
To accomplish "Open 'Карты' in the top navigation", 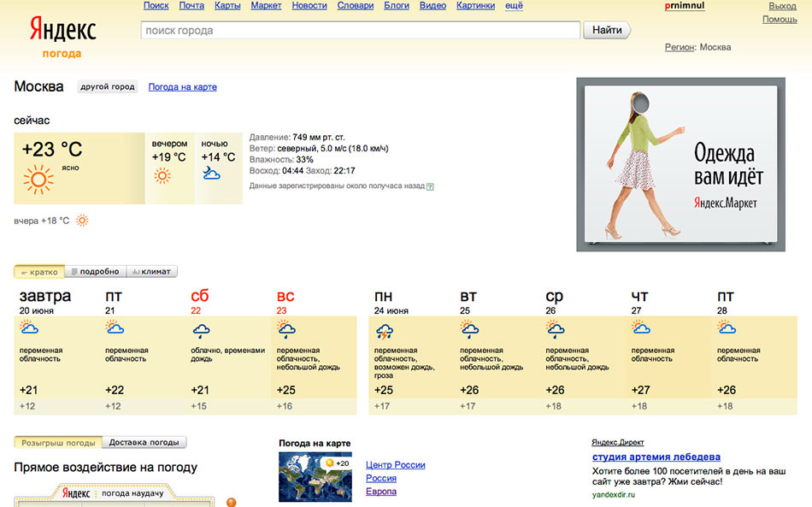I will click(227, 5).
